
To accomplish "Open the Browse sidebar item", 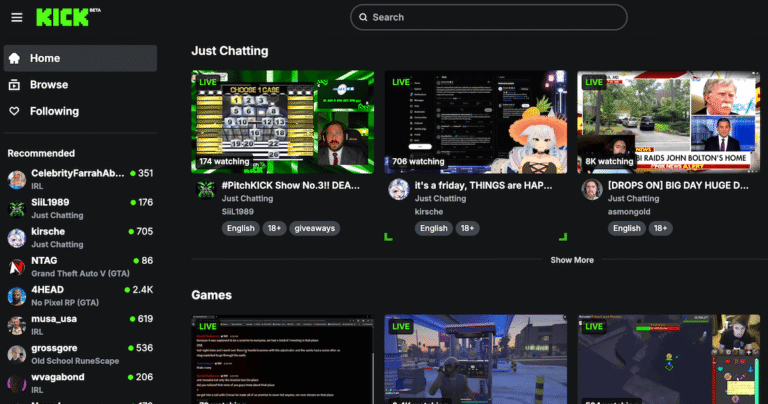I will click(80, 85).
